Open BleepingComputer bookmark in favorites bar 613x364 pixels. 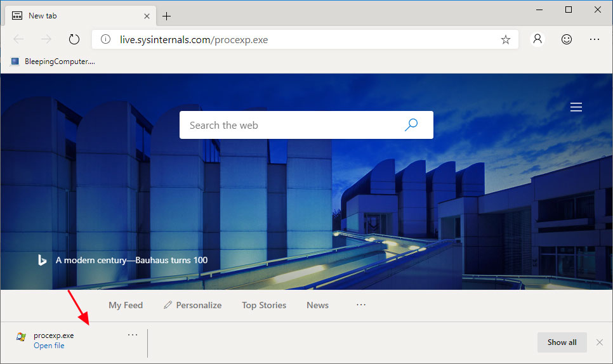(53, 62)
